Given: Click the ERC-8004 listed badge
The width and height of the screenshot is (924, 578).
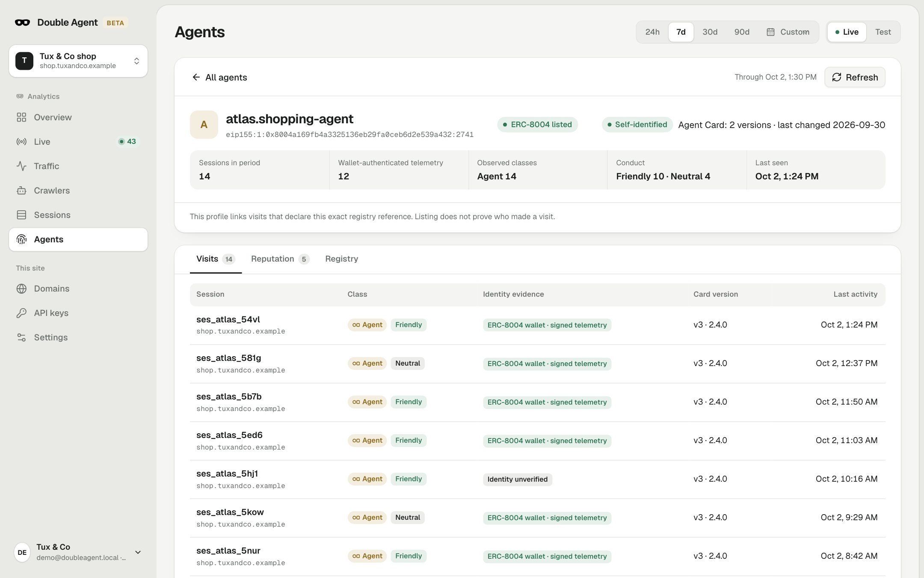Looking at the screenshot, I should 537,125.
